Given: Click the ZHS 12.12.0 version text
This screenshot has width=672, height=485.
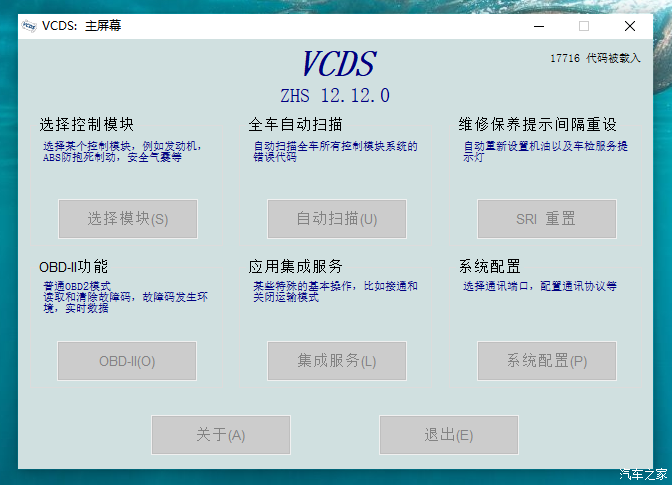Looking at the screenshot, I should 335,95.
